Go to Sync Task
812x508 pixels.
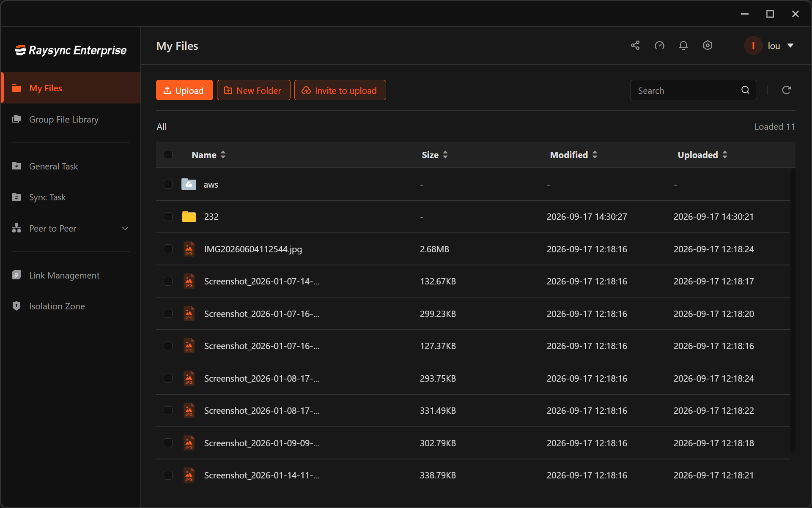71,197
